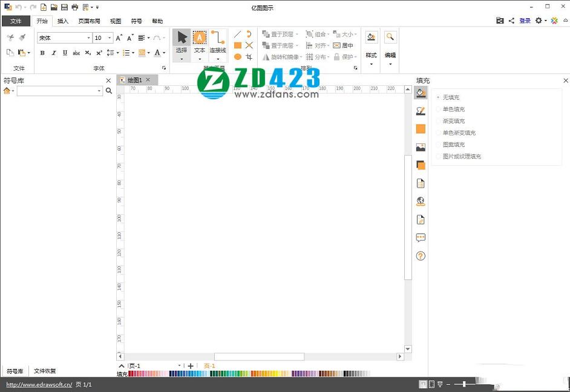
Task: Open the help question-mark icon on right sidebar
Action: click(x=421, y=255)
